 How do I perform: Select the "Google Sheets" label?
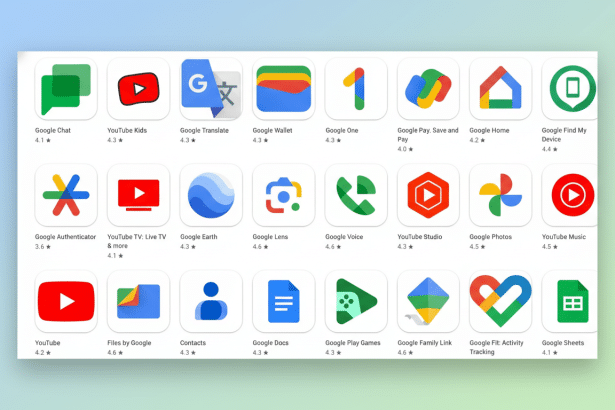[x=563, y=343]
